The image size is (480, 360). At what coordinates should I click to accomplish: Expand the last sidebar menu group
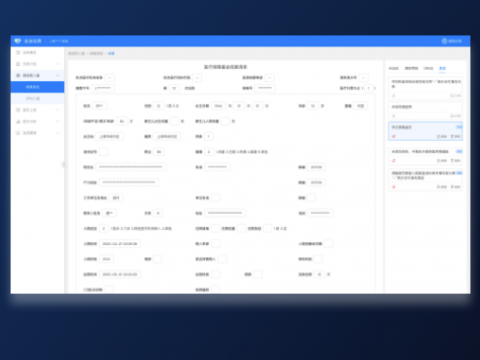click(37, 133)
